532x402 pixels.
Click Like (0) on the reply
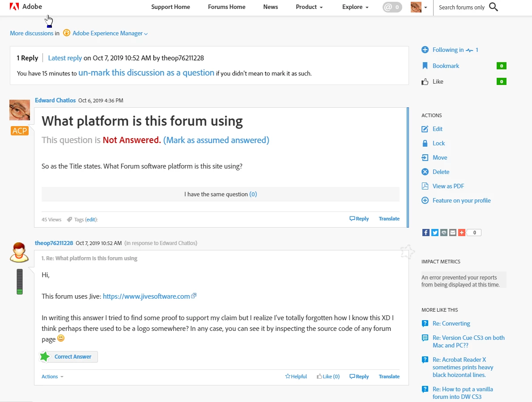pos(328,377)
